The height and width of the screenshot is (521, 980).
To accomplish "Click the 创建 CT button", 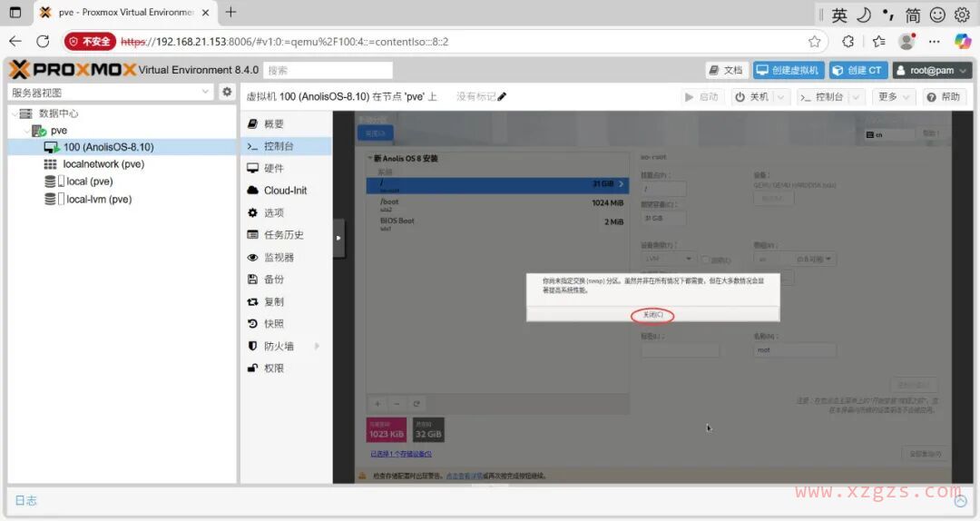I will [857, 70].
